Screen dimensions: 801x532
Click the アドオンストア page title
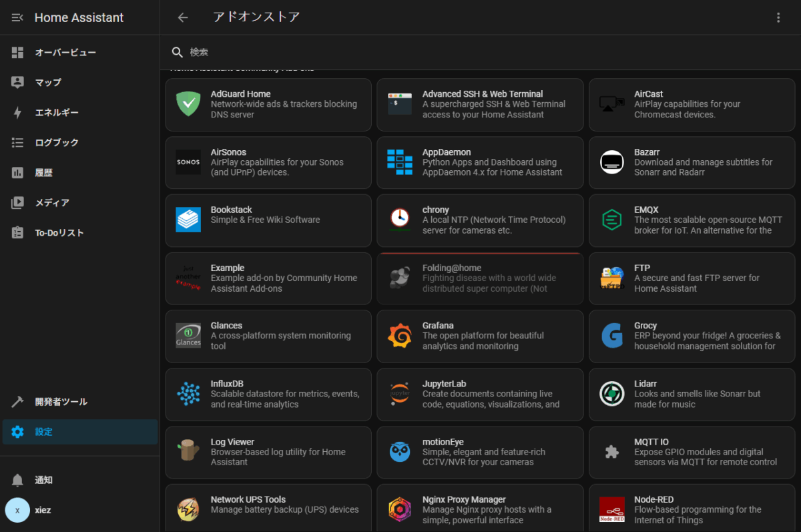[256, 17]
